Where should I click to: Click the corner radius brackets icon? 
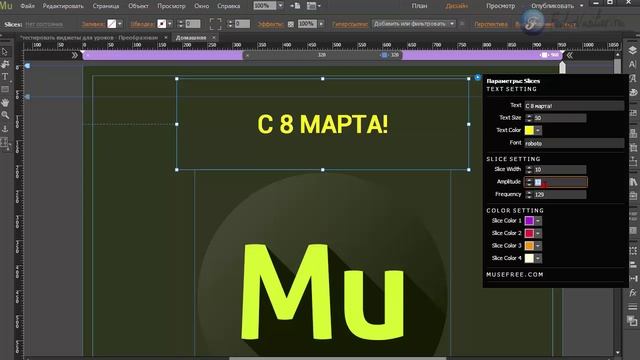(216, 24)
